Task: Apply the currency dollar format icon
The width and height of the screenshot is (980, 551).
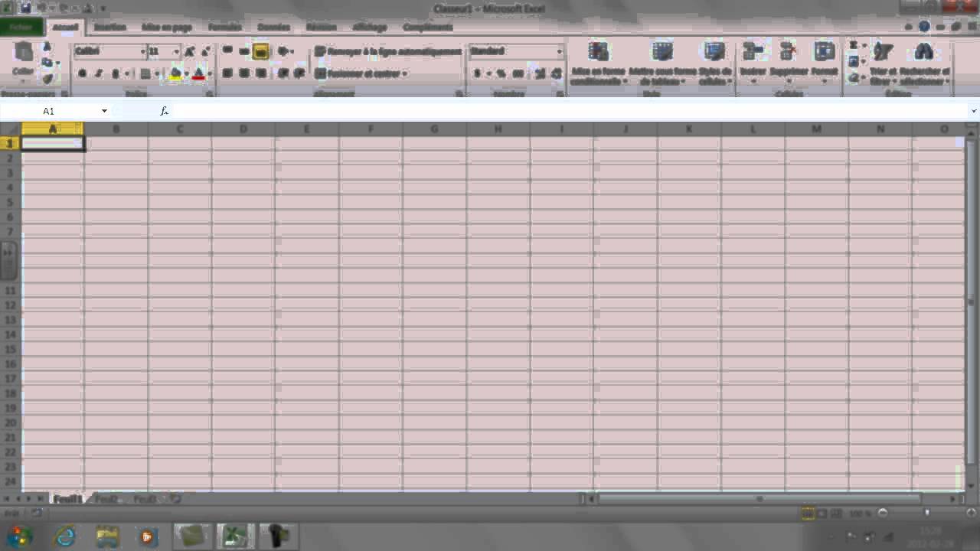Action: click(477, 73)
